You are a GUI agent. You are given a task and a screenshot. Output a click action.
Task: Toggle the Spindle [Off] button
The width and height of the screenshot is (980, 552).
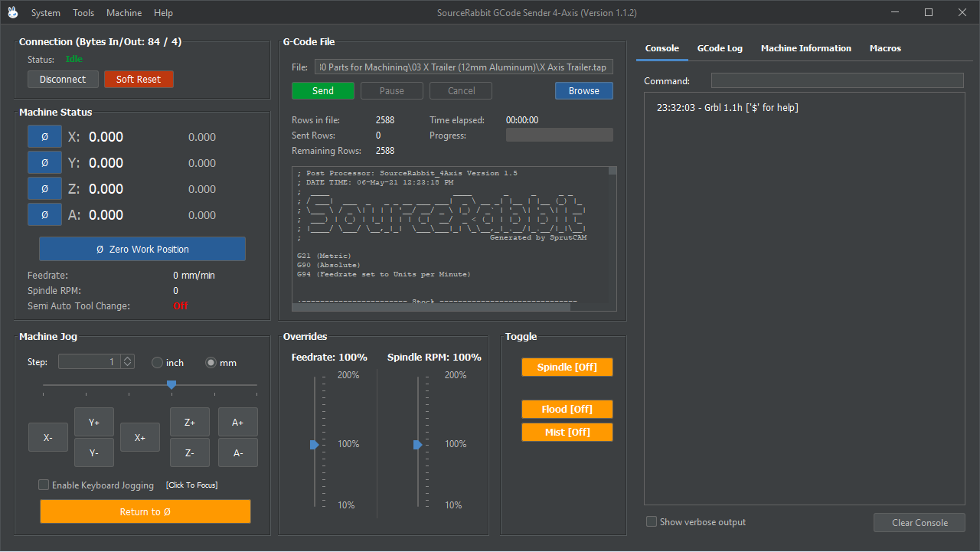click(x=567, y=367)
